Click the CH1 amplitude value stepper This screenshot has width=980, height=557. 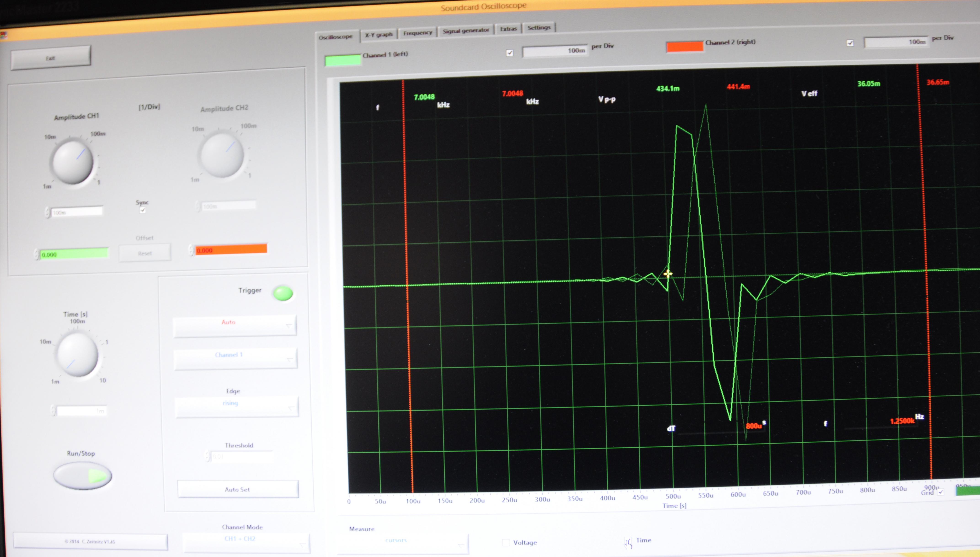click(47, 212)
